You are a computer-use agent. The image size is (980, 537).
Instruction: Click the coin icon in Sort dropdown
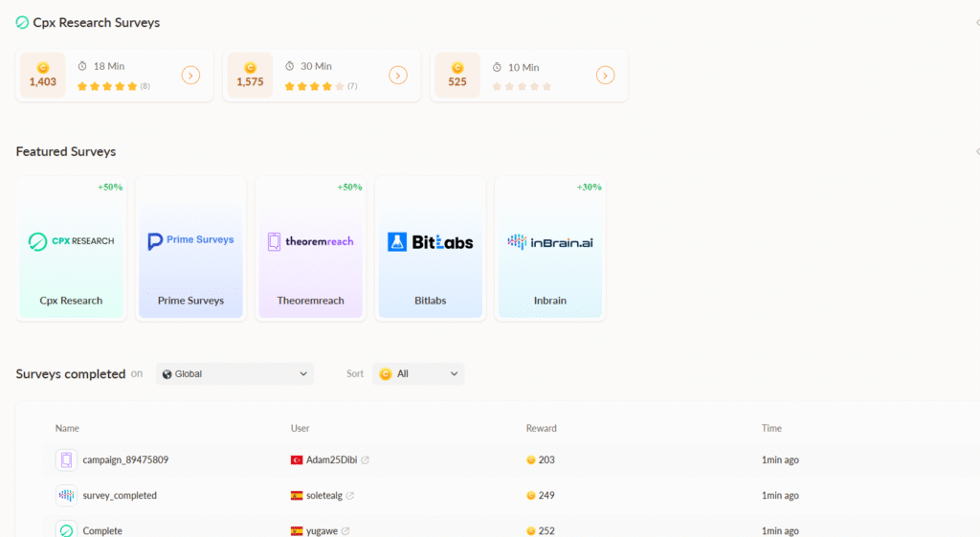[x=386, y=374]
